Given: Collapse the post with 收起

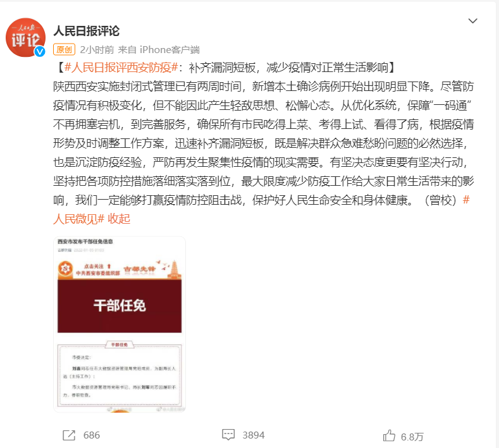Looking at the screenshot, I should [119, 219].
